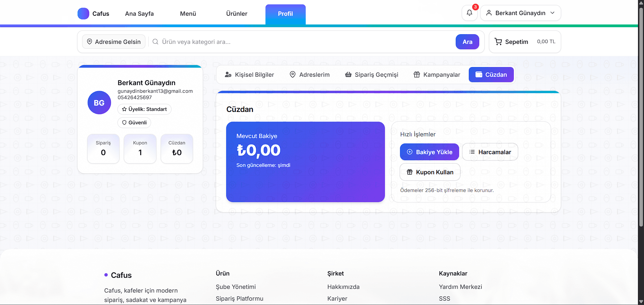Click the shopping cart icon
The height and width of the screenshot is (305, 644).
pos(498,42)
